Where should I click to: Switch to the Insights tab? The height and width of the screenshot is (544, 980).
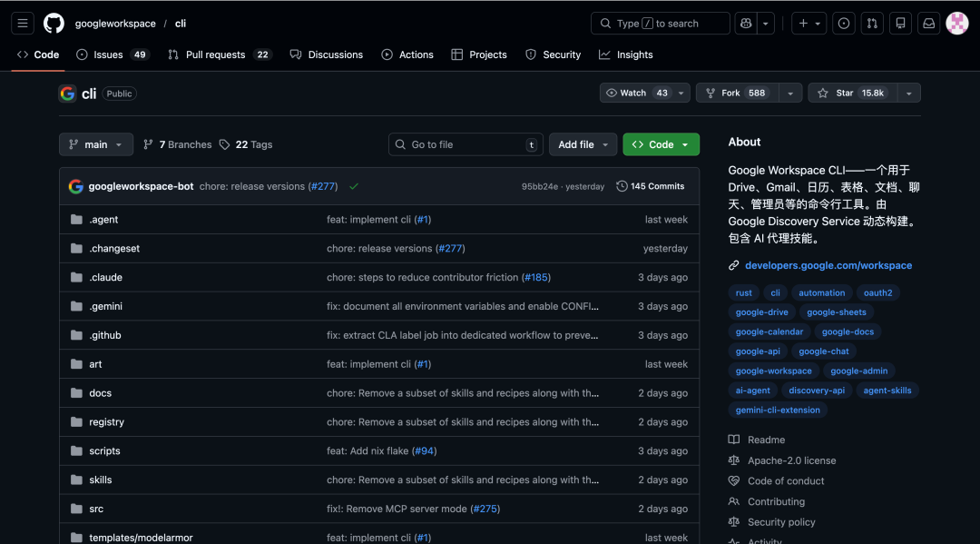click(625, 55)
